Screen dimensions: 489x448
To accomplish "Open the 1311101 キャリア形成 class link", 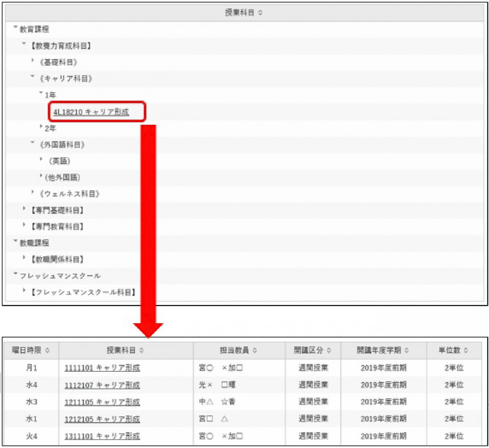I will [102, 436].
